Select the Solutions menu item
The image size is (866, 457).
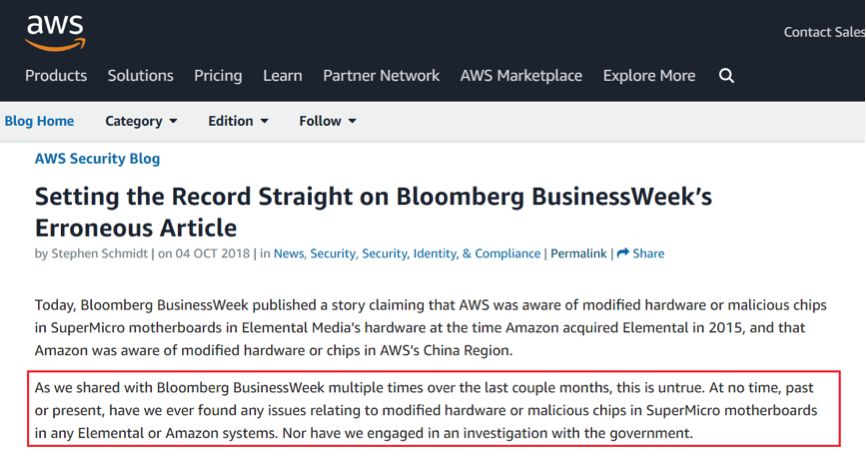(x=141, y=76)
